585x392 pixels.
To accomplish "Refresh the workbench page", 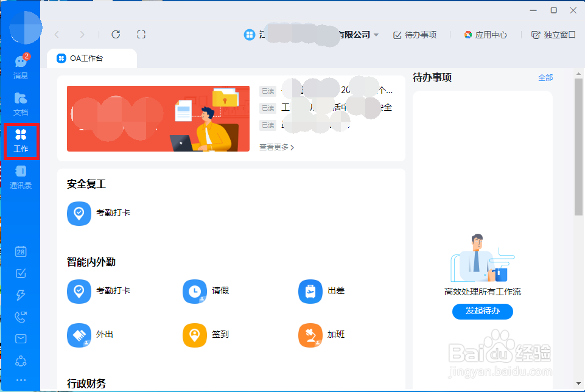I will click(116, 34).
